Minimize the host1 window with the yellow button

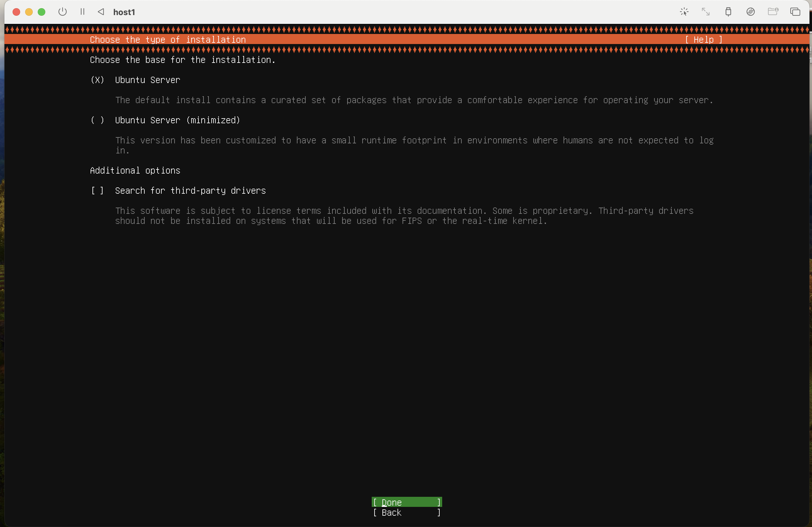pyautogui.click(x=29, y=12)
